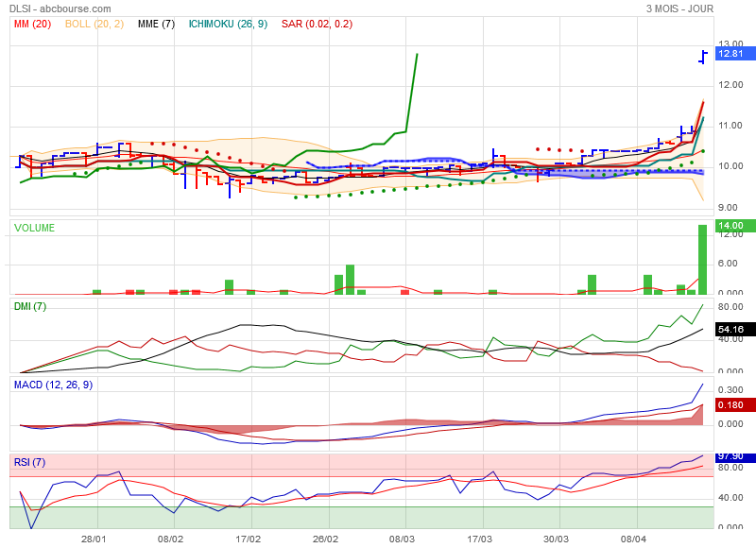Viewport: 756px width, 548px height.
Task: Click the 08/03 date axis label
Action: coord(403,539)
